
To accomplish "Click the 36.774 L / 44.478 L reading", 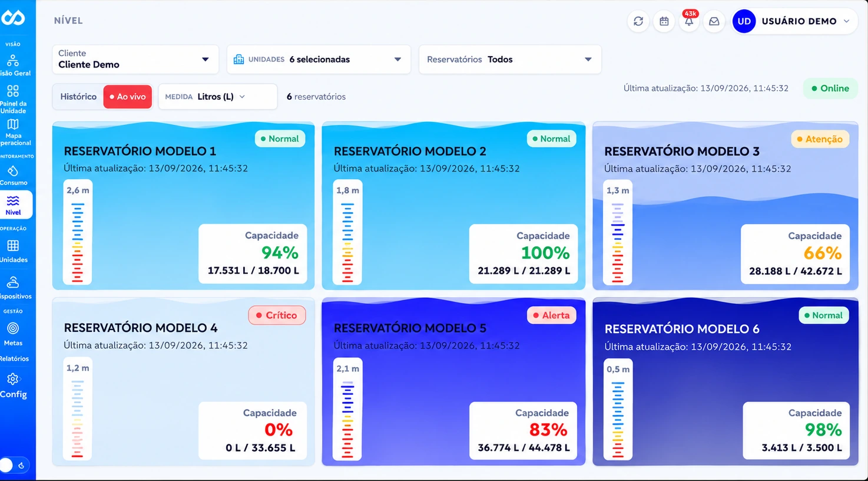I will click(x=524, y=448).
